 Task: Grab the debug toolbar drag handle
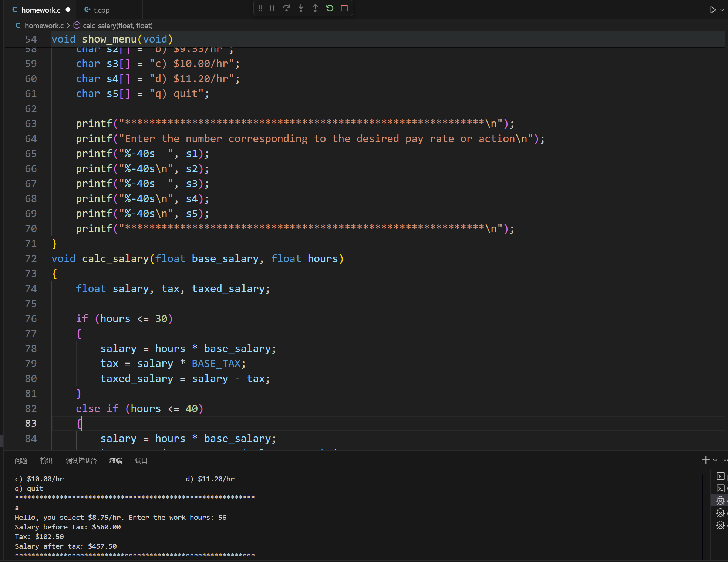(260, 8)
